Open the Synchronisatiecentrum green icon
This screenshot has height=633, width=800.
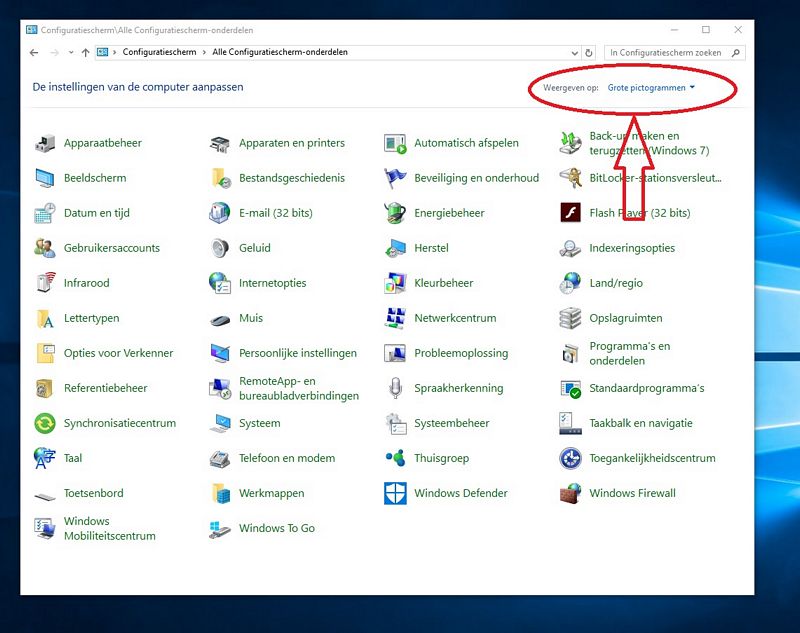click(x=45, y=423)
